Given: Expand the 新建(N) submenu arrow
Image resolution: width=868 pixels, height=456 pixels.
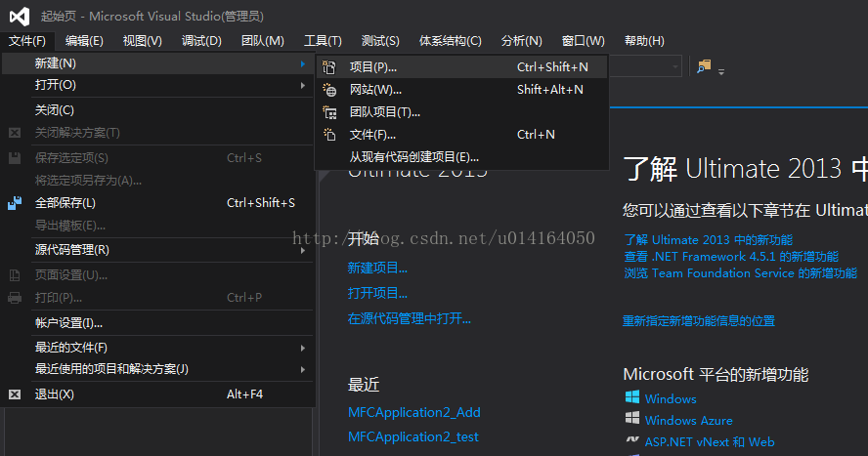Looking at the screenshot, I should coord(302,63).
